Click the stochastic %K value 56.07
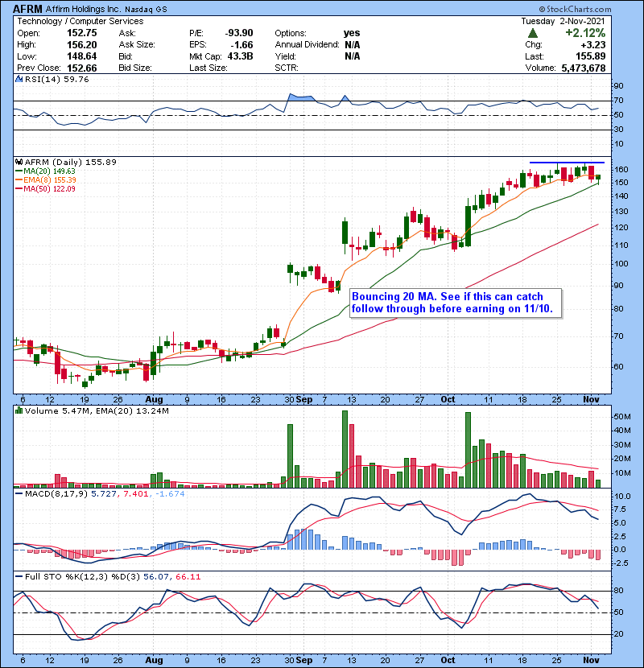 [x=155, y=576]
